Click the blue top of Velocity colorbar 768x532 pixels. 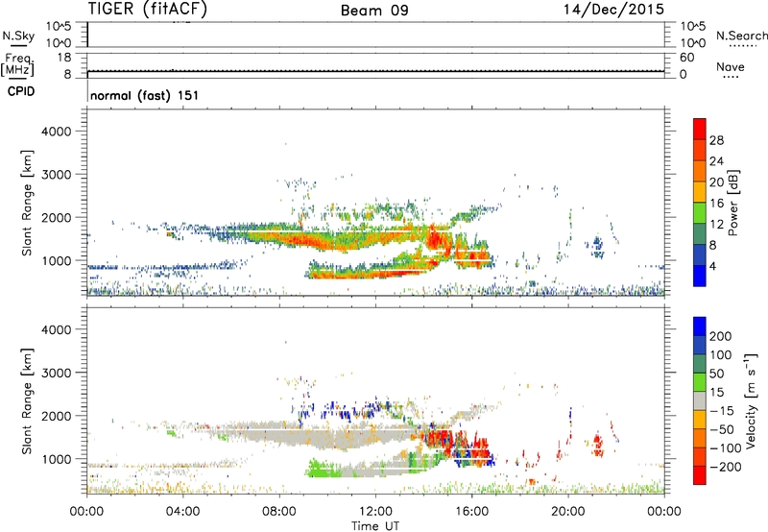click(700, 326)
